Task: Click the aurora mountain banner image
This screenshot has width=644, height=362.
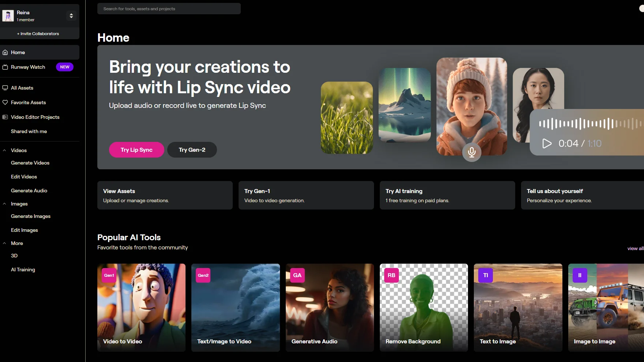Action: (x=405, y=105)
